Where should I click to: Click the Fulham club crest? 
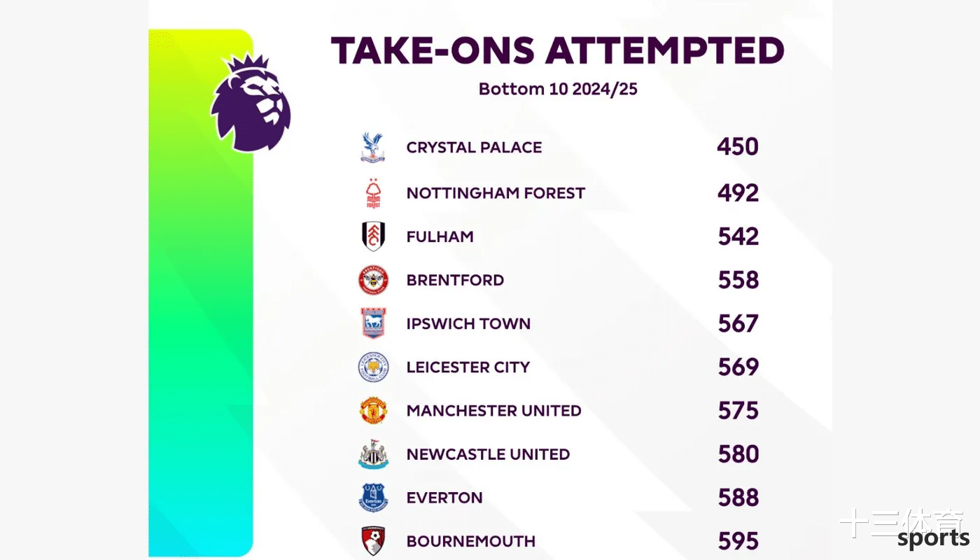373,237
